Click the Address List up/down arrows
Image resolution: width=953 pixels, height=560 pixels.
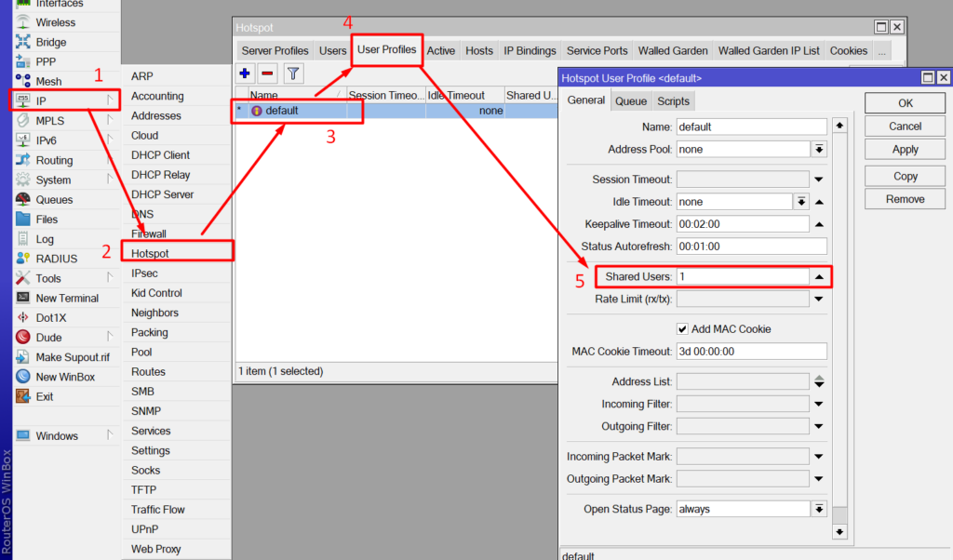pos(819,381)
